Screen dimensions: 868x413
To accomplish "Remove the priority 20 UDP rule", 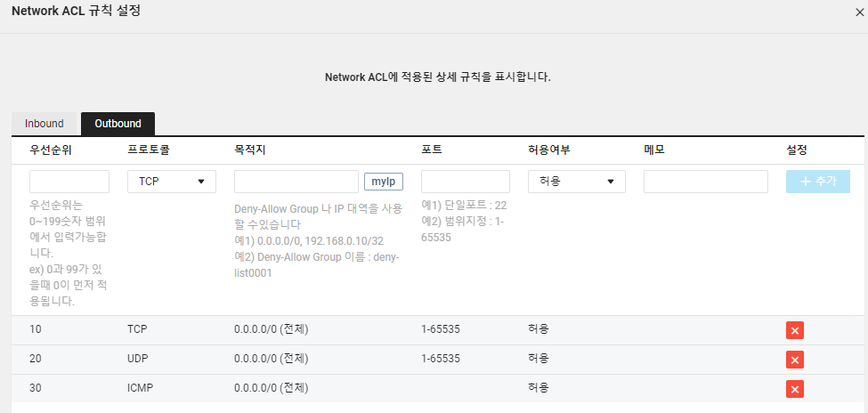I will pyautogui.click(x=794, y=360).
